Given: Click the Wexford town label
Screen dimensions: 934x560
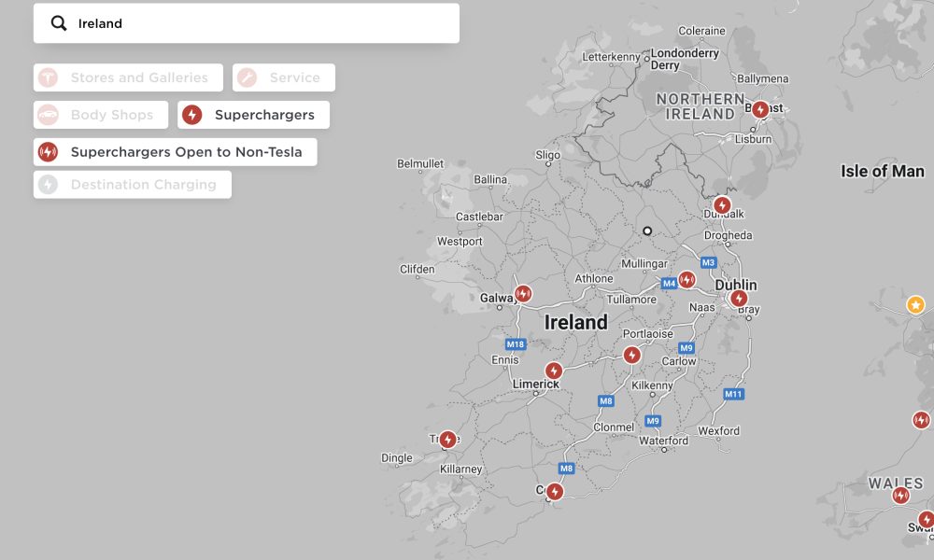Looking at the screenshot, I should tap(718, 431).
